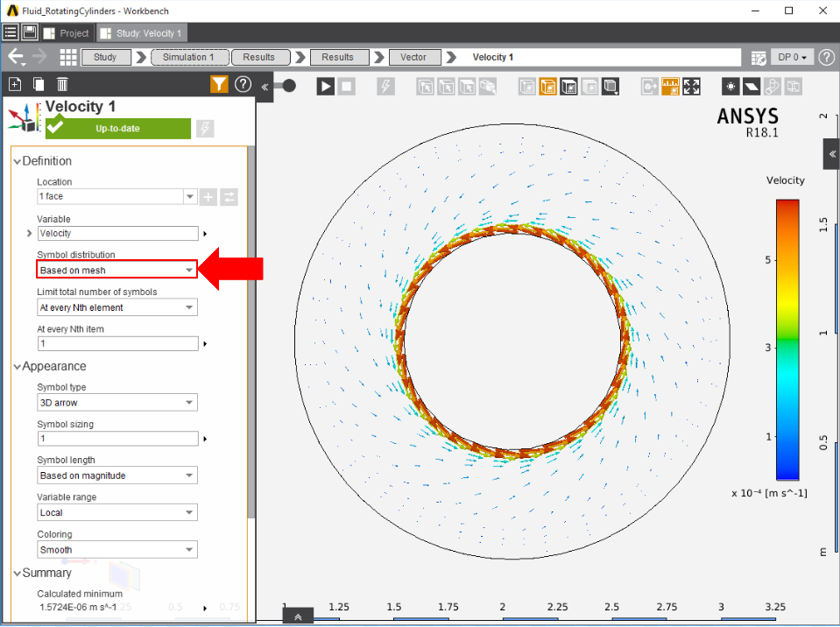Play the animation

(x=325, y=86)
